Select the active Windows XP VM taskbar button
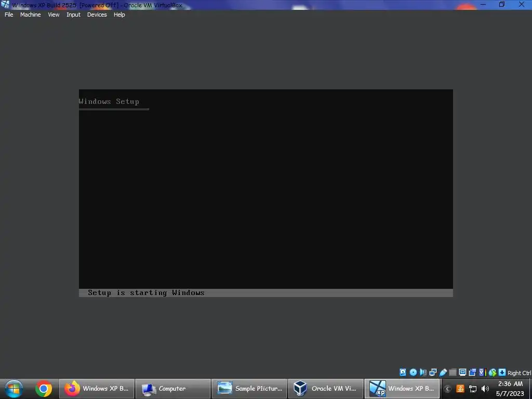The width and height of the screenshot is (532, 399). [x=402, y=389]
